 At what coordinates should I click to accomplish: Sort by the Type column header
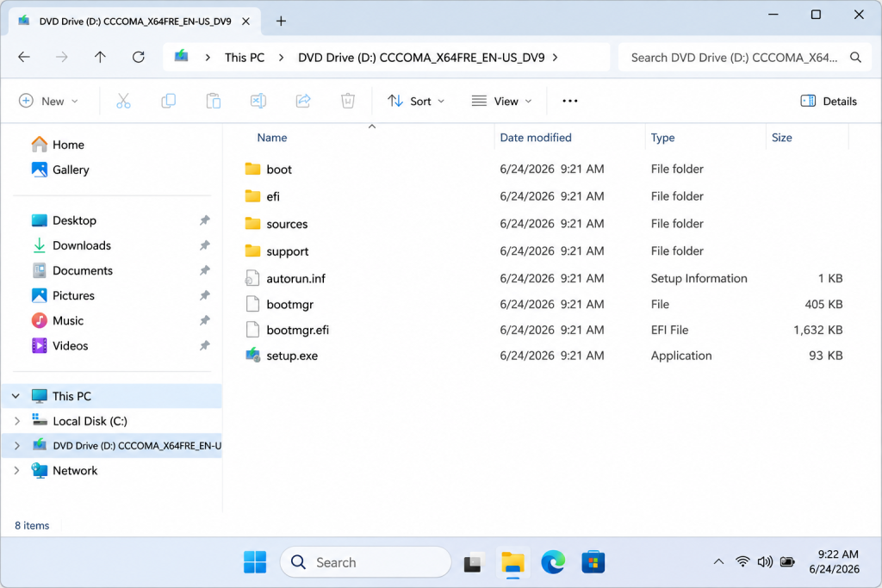(662, 138)
